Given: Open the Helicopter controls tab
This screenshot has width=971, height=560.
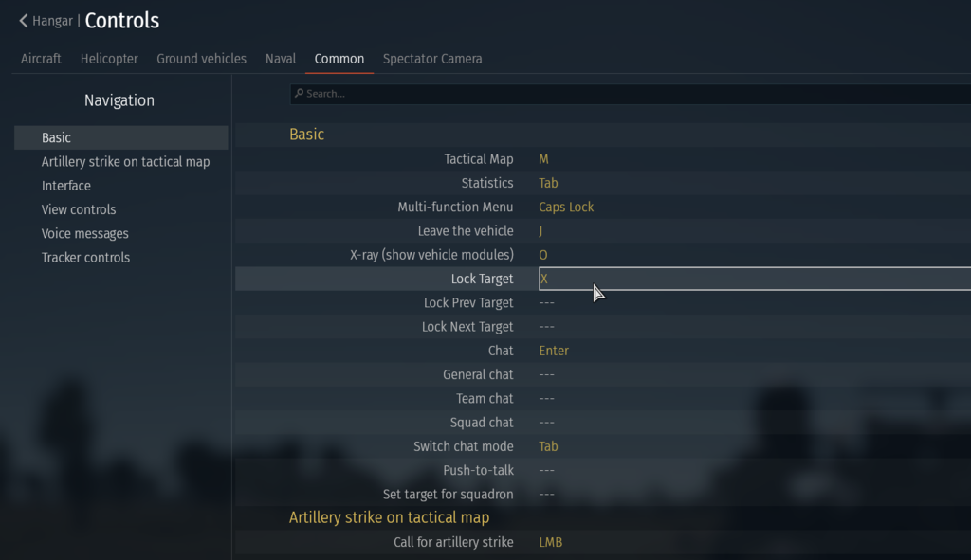Looking at the screenshot, I should pos(109,59).
